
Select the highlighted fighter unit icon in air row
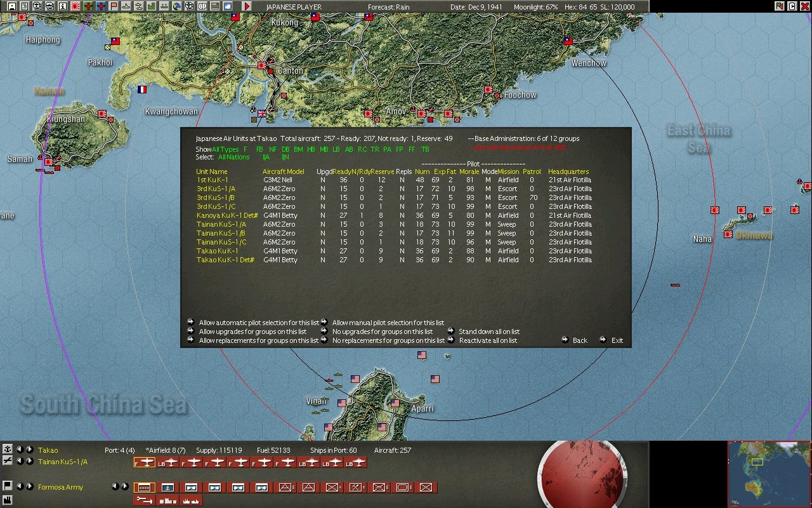pos(145,463)
